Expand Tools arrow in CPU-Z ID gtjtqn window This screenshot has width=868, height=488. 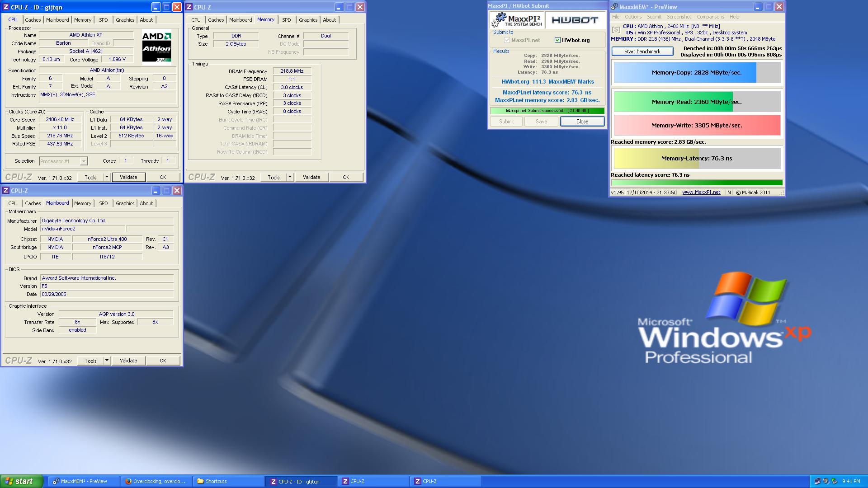tap(107, 177)
